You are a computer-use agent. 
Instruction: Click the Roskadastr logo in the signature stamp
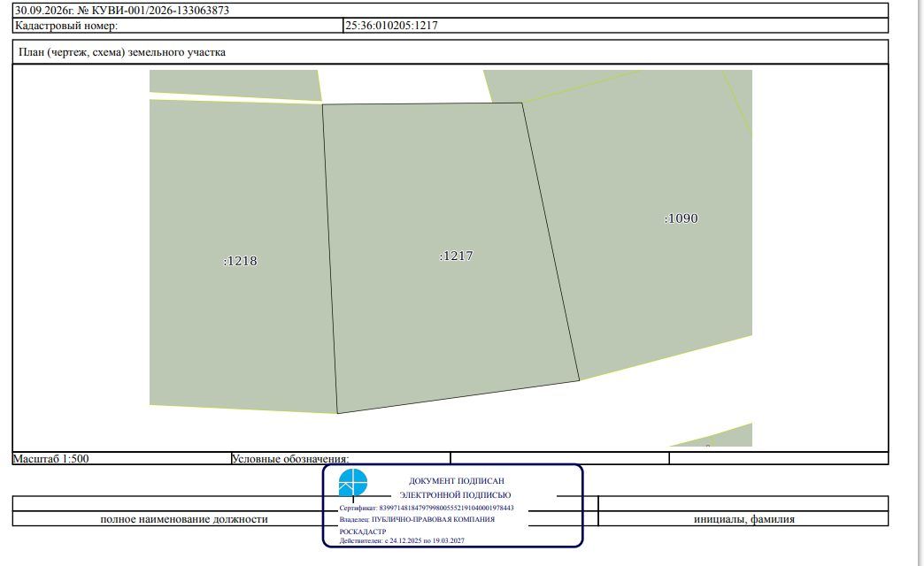pyautogui.click(x=353, y=483)
